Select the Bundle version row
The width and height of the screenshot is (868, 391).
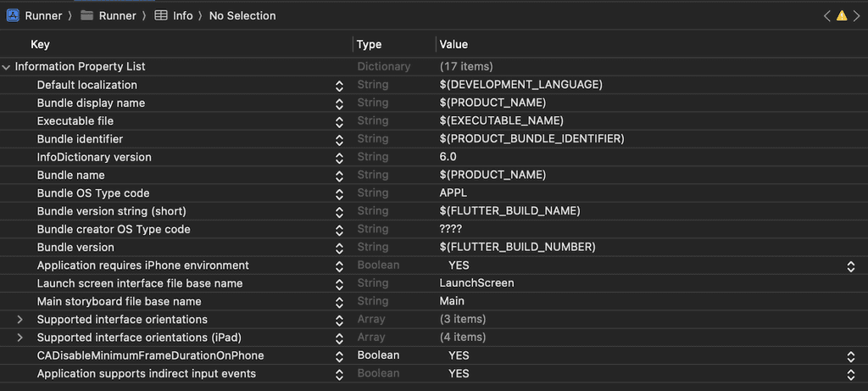pyautogui.click(x=75, y=248)
